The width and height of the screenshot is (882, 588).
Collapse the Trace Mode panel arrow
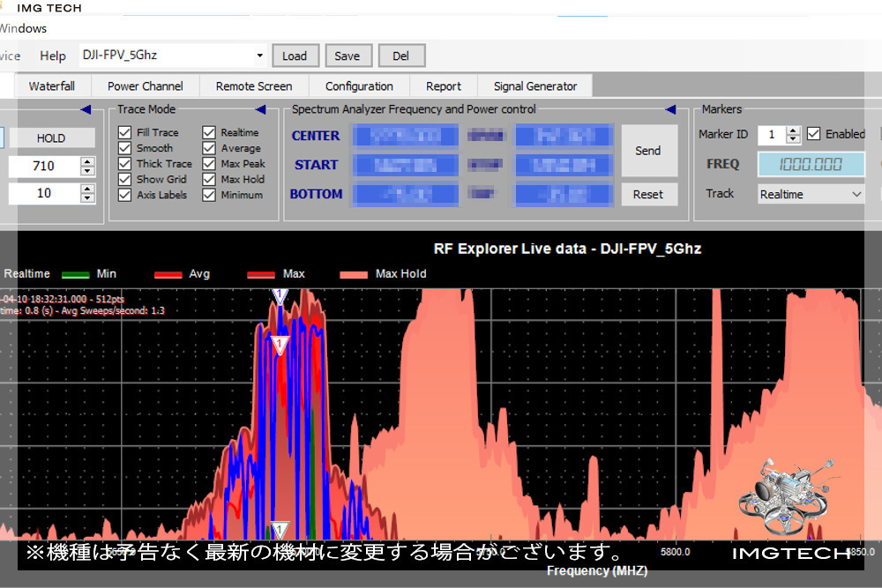click(260, 109)
